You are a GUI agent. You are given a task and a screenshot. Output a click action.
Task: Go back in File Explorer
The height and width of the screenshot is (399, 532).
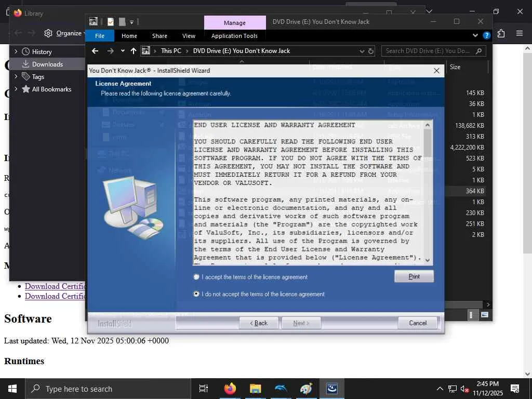click(x=95, y=51)
